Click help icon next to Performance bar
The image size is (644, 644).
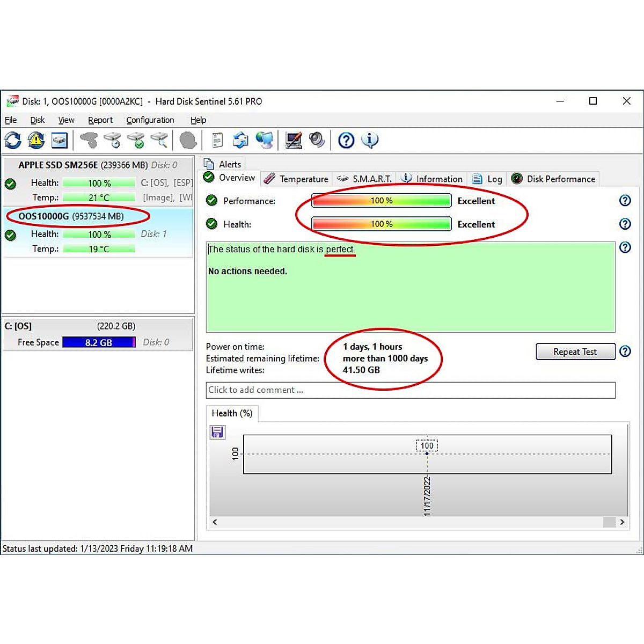coord(625,201)
